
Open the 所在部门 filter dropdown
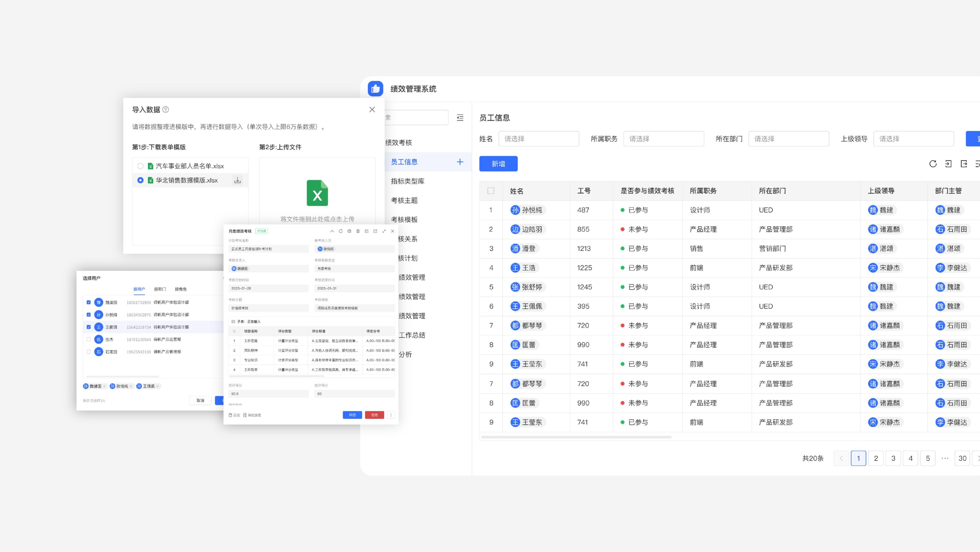[x=789, y=139]
